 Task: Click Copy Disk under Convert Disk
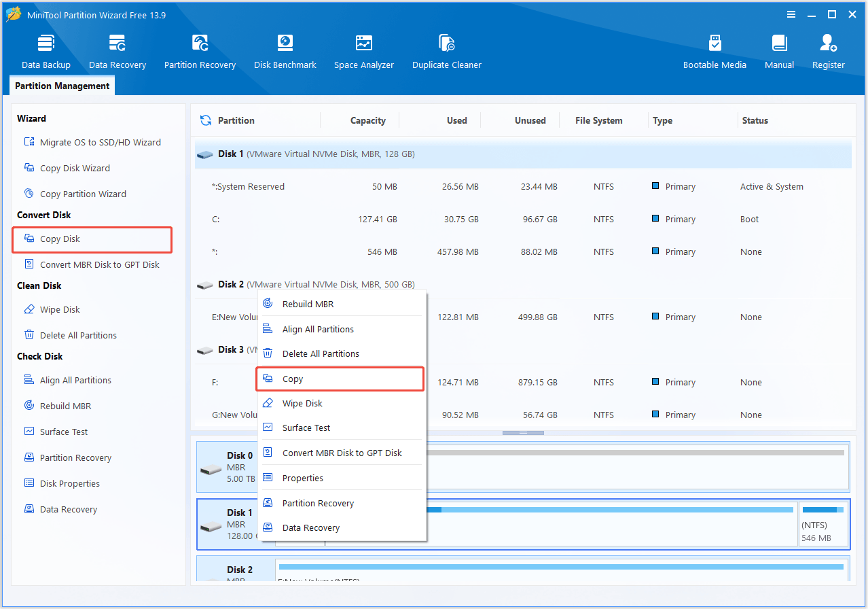(x=92, y=239)
